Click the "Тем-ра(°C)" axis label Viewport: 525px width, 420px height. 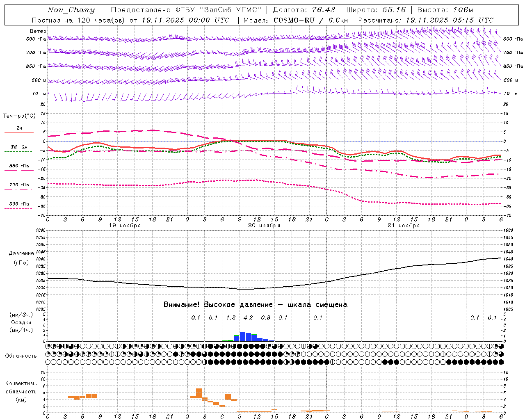click(x=19, y=116)
